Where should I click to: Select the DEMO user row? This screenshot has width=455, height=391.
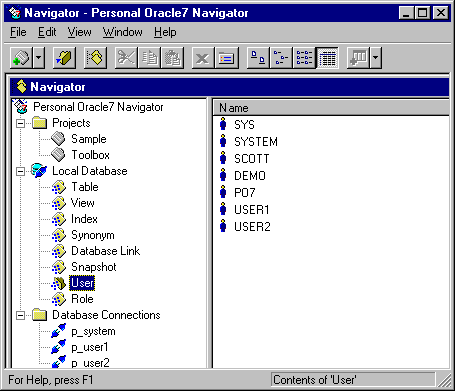(x=250, y=176)
